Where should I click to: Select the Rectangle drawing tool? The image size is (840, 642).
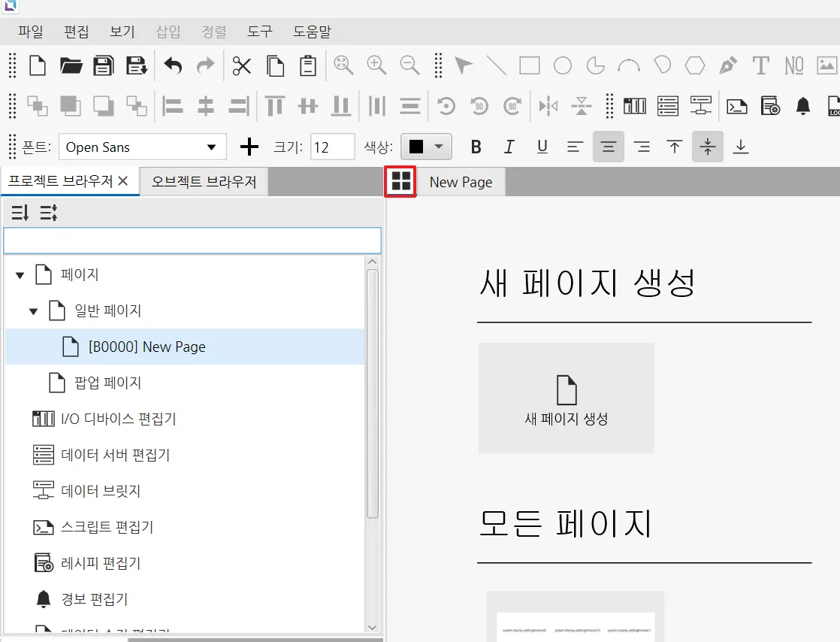(530, 66)
